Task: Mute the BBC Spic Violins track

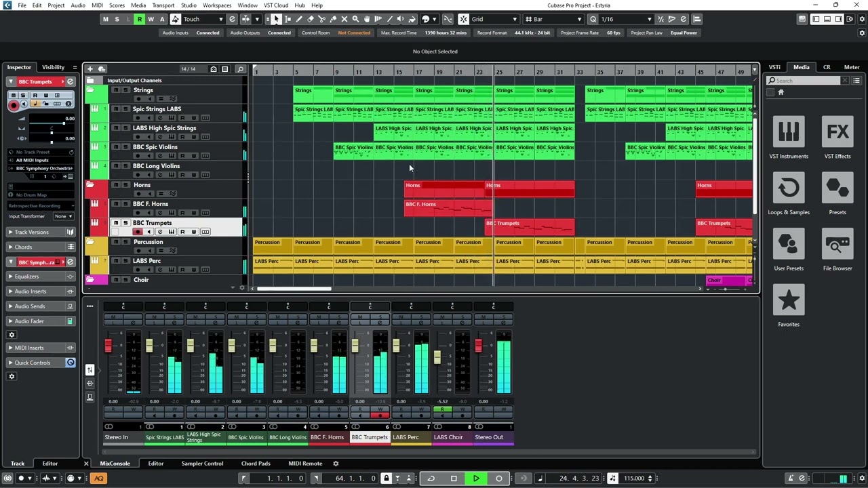Action: click(x=115, y=147)
